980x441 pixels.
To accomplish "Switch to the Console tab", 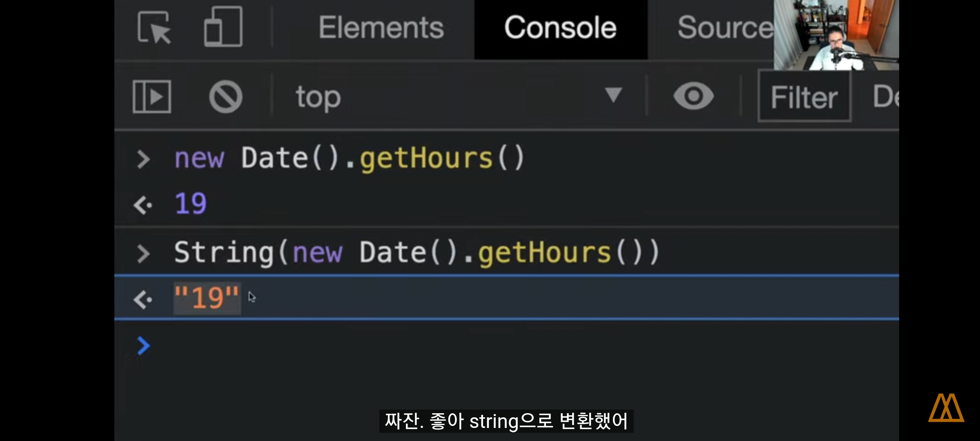I will [560, 28].
